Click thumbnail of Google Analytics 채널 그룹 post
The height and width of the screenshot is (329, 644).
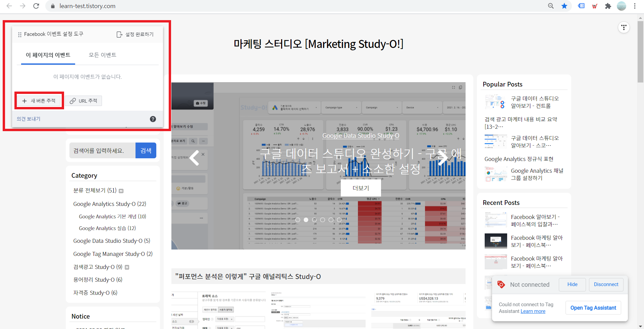[x=496, y=174]
